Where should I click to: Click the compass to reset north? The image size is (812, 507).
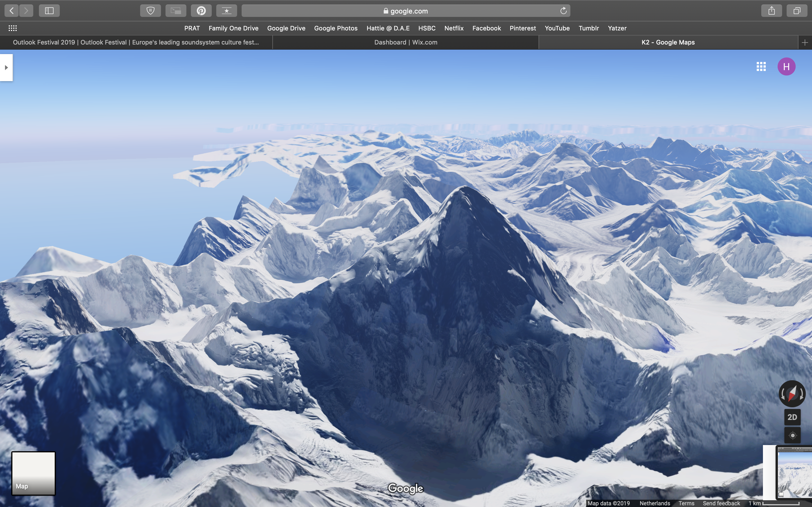[792, 393]
